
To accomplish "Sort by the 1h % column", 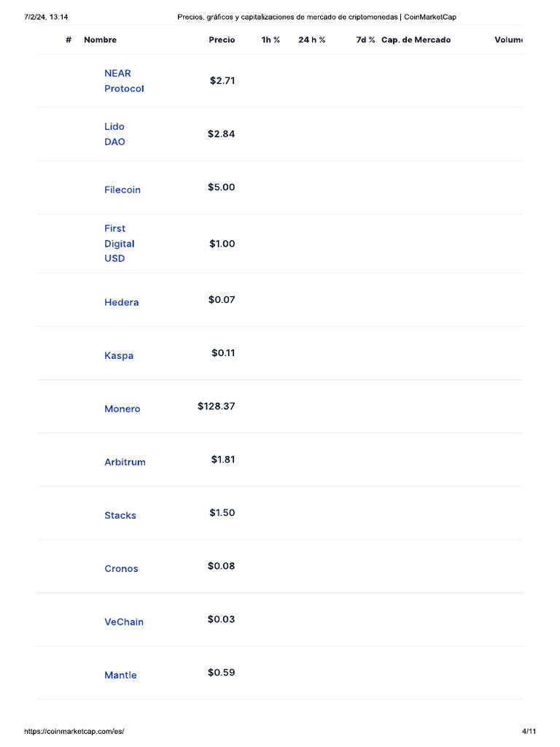I will [271, 40].
